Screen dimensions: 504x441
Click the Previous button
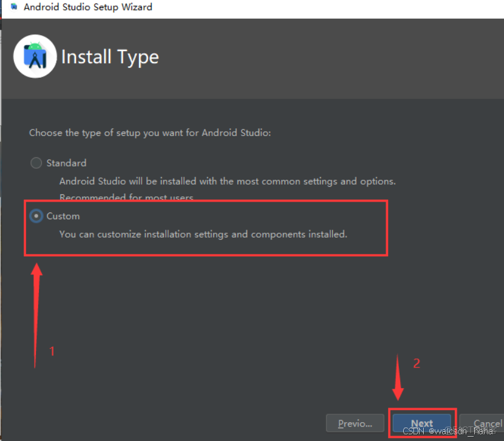pyautogui.click(x=355, y=423)
